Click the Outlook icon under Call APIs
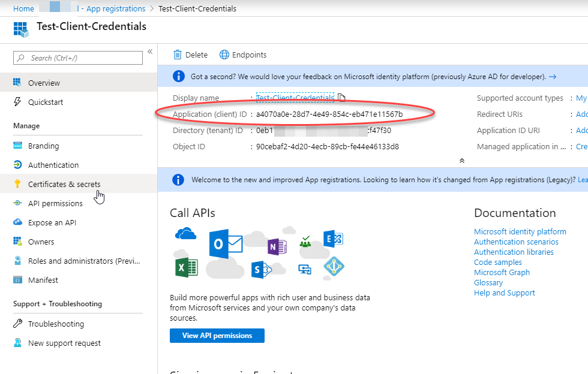588x374 pixels. 226,244
